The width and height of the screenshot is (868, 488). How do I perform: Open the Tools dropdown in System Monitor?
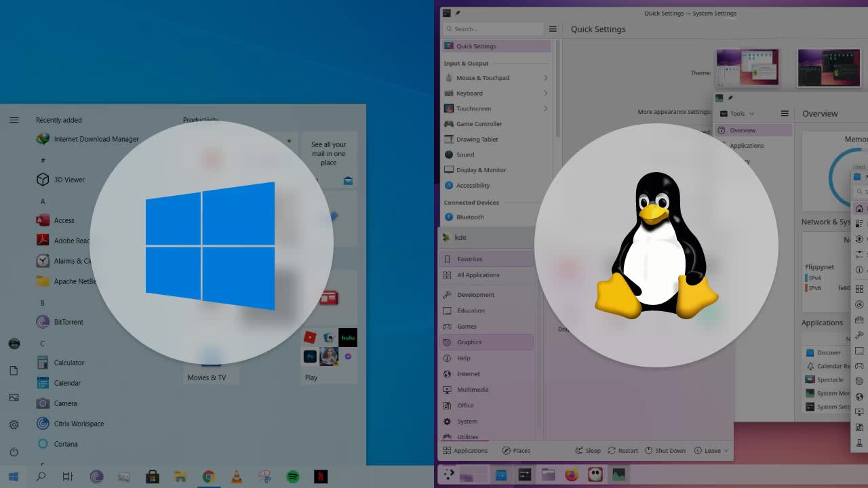(736, 114)
